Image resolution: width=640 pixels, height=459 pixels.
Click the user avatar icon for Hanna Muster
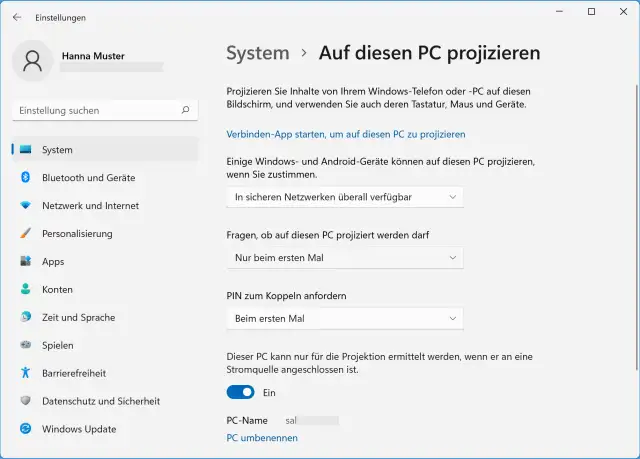coord(33,61)
